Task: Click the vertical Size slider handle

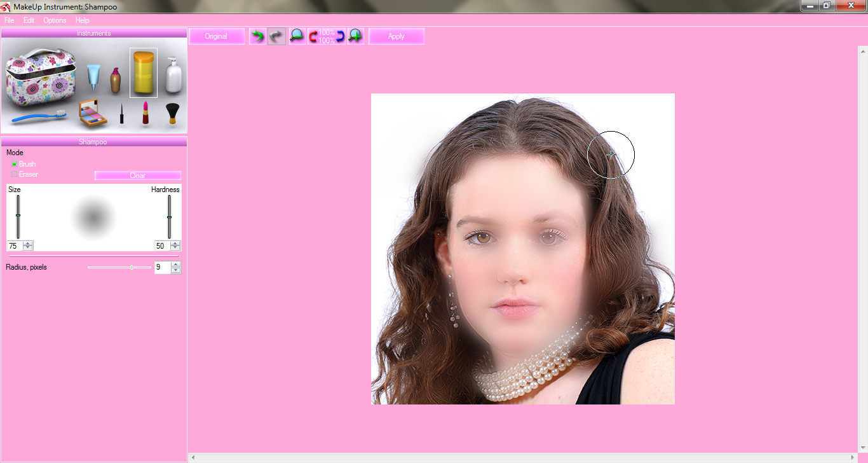Action: coord(18,216)
